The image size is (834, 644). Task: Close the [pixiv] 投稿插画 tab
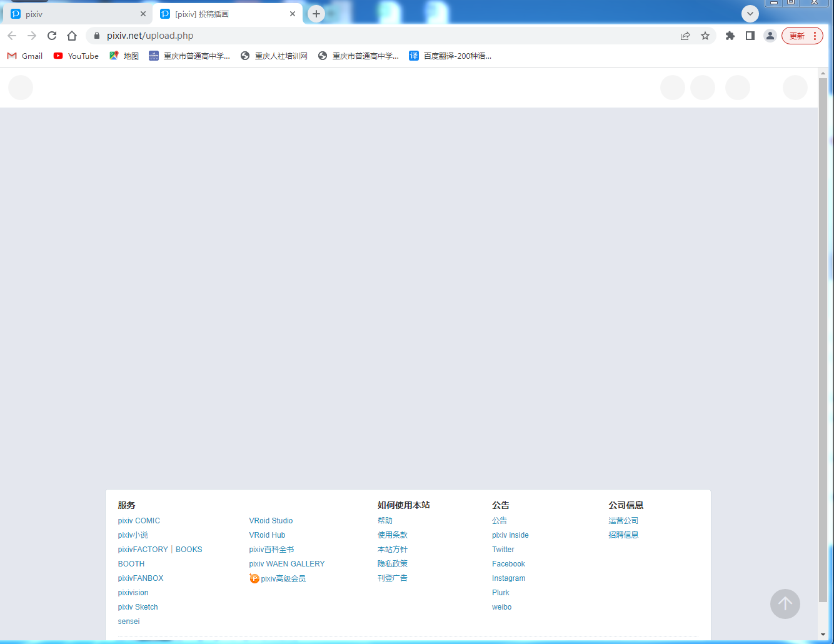(293, 14)
